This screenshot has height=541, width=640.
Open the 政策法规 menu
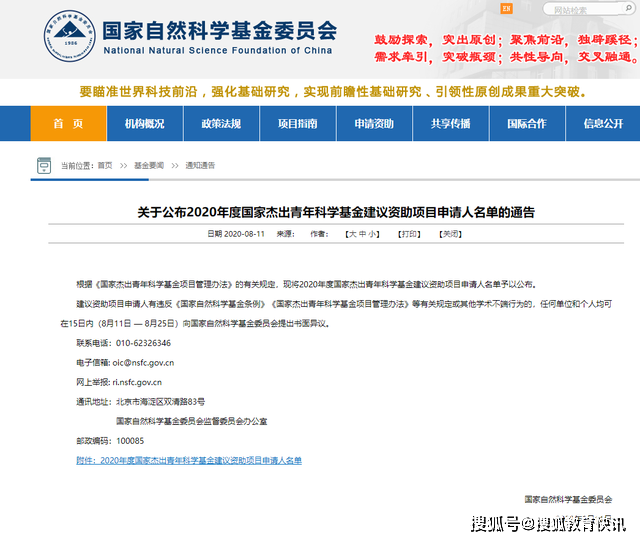pyautogui.click(x=221, y=123)
